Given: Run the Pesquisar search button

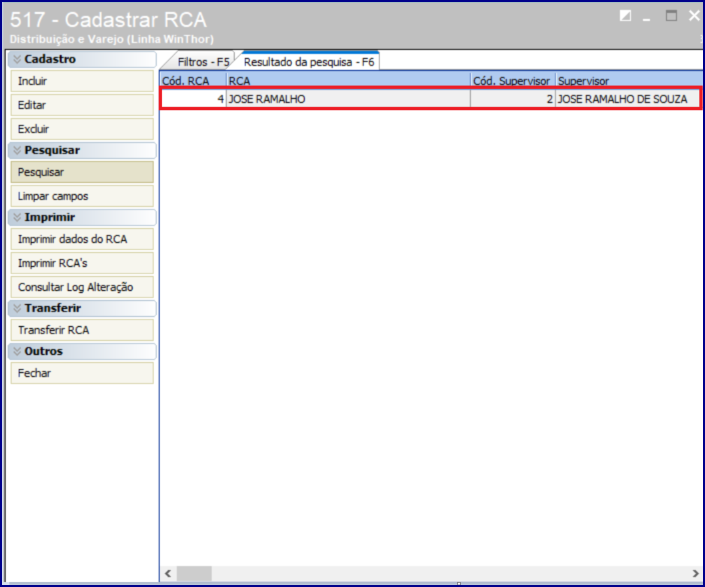Looking at the screenshot, I should point(82,172).
